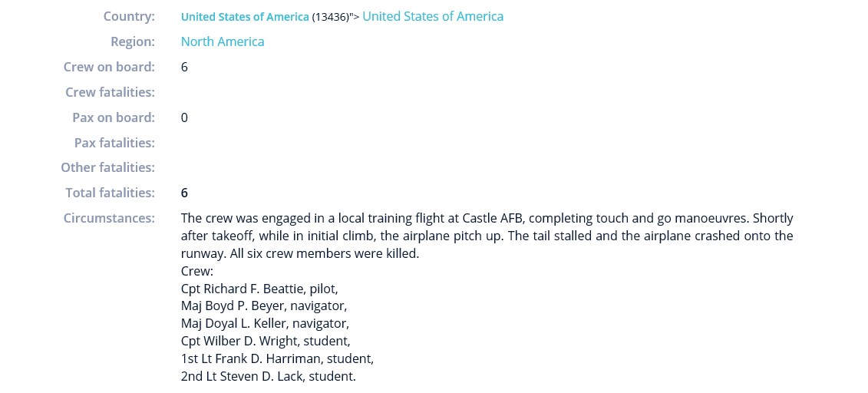The height and width of the screenshot is (393, 868).
Task: Click the Total fatalities label
Action: coord(111,193)
